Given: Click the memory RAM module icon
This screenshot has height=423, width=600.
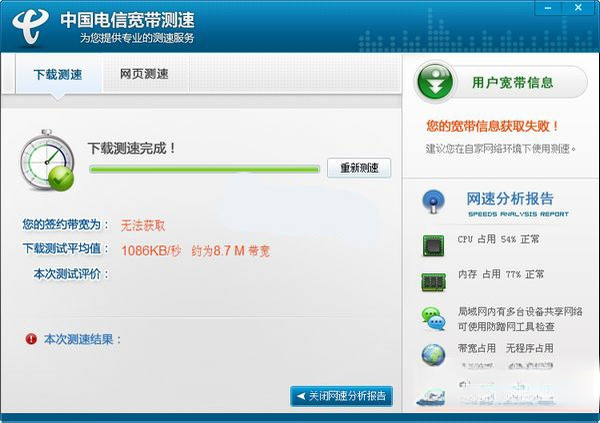Looking at the screenshot, I should point(434,282).
